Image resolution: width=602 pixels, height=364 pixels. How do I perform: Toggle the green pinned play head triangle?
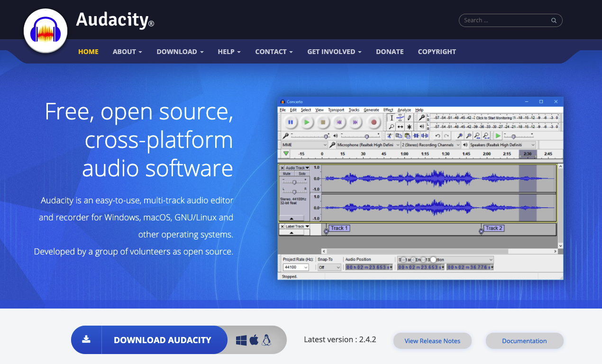coord(286,154)
